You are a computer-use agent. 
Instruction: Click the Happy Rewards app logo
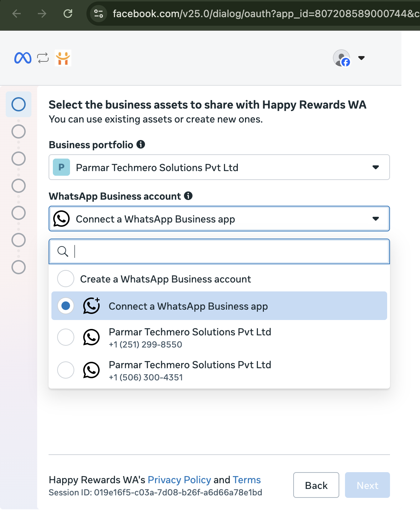pos(63,58)
